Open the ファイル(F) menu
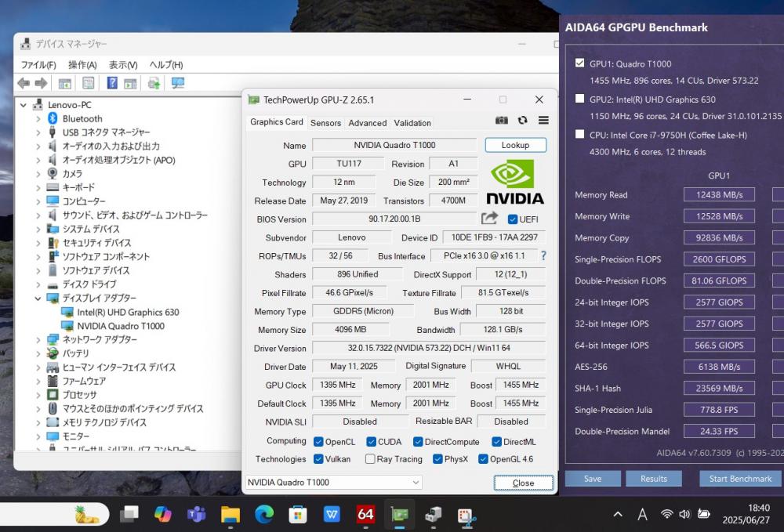This screenshot has width=784, height=532. point(38,65)
